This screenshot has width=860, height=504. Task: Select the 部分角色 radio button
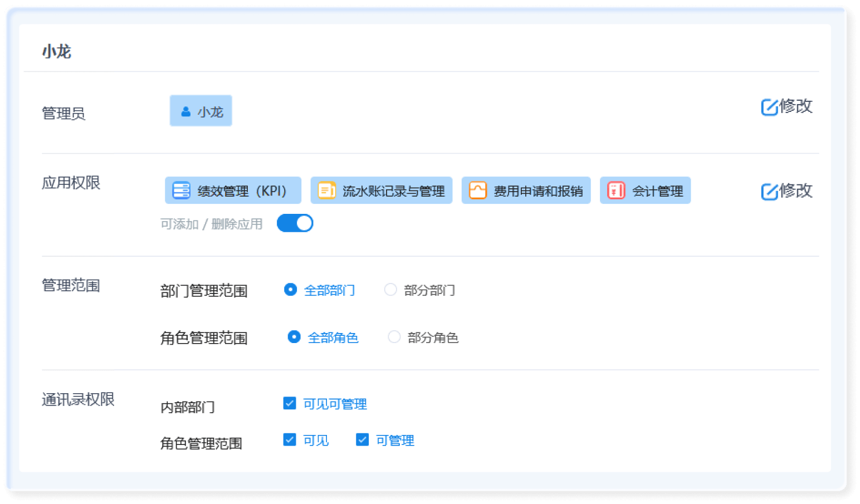[x=394, y=337]
